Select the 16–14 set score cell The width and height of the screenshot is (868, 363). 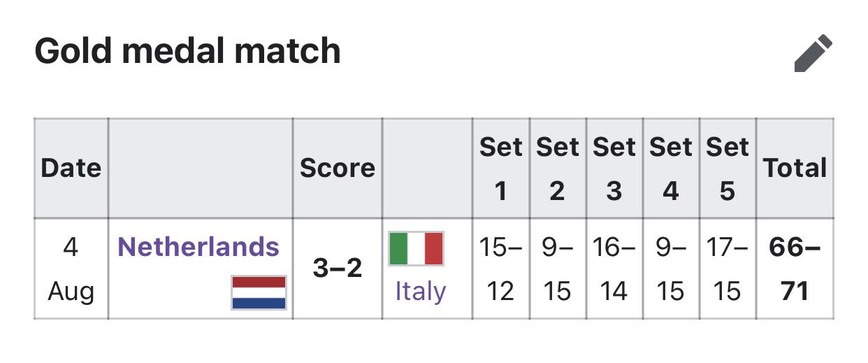[x=614, y=269]
